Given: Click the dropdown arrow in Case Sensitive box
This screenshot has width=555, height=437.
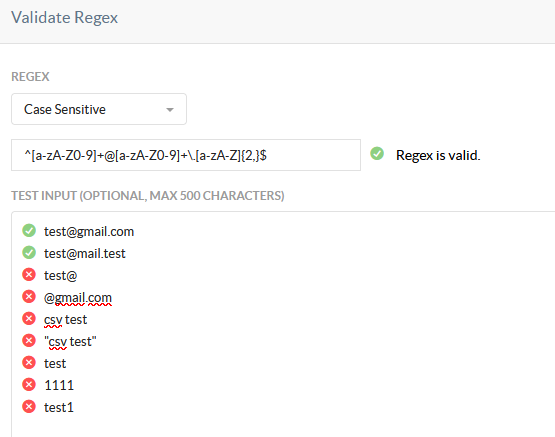Looking at the screenshot, I should pos(170,110).
